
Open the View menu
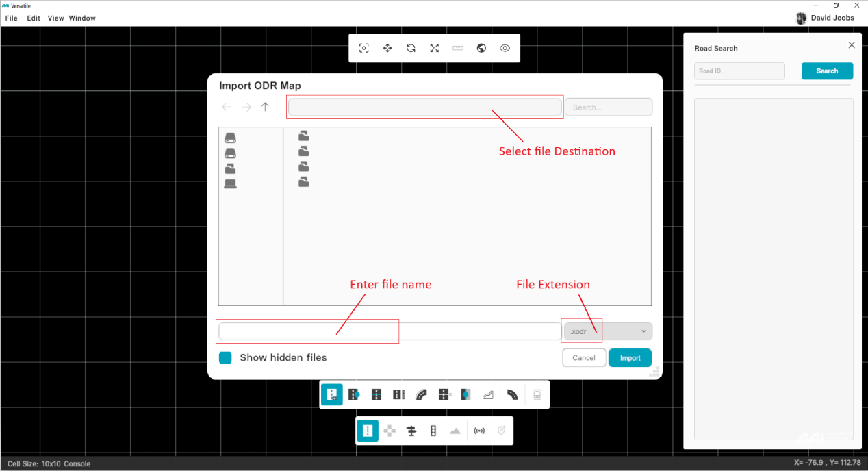55,18
